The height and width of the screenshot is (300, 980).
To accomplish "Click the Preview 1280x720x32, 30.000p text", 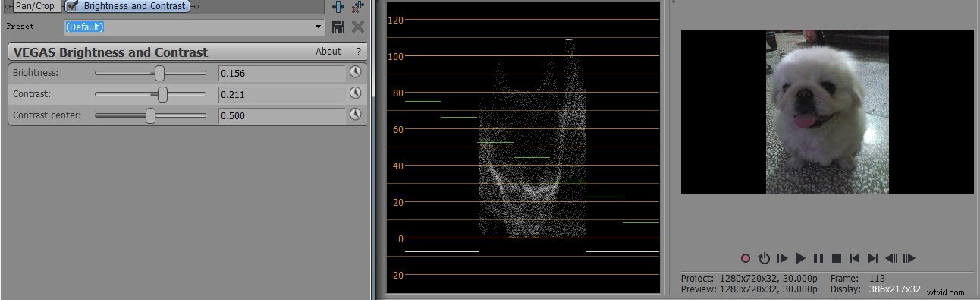I will pyautogui.click(x=749, y=289).
